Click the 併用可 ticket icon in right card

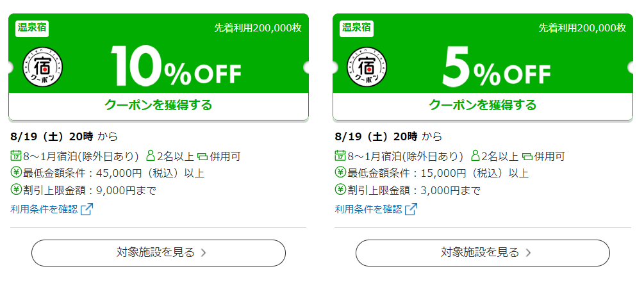[x=527, y=156]
